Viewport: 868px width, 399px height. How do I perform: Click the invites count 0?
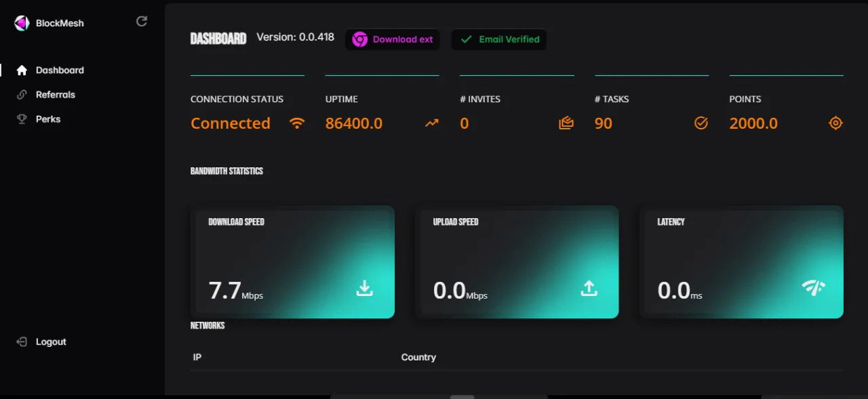[x=465, y=123]
